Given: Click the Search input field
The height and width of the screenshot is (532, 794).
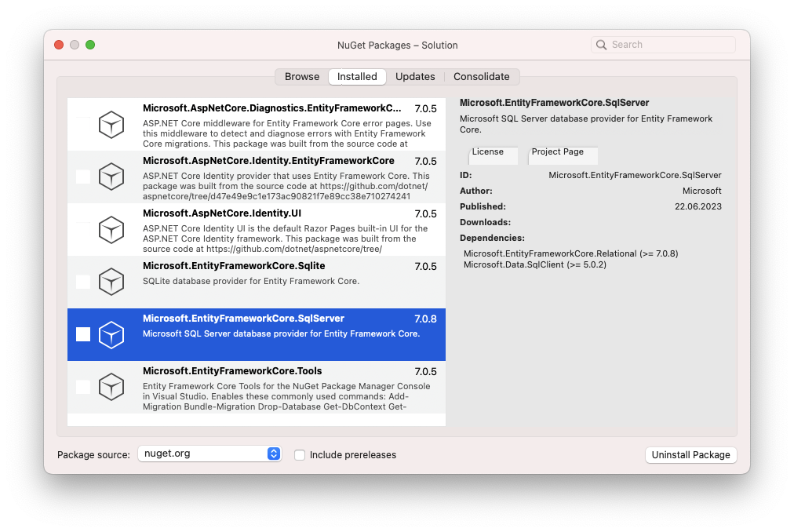Looking at the screenshot, I should pyautogui.click(x=663, y=45).
